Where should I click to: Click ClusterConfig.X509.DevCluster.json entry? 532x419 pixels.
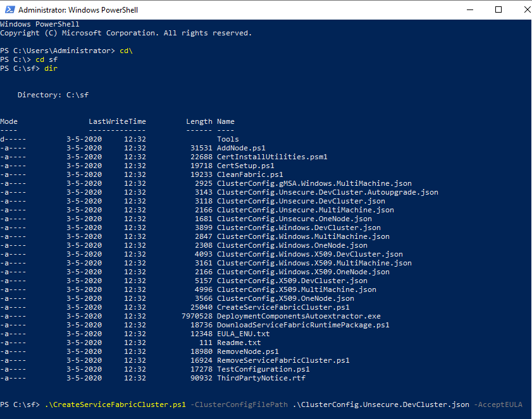(292, 281)
